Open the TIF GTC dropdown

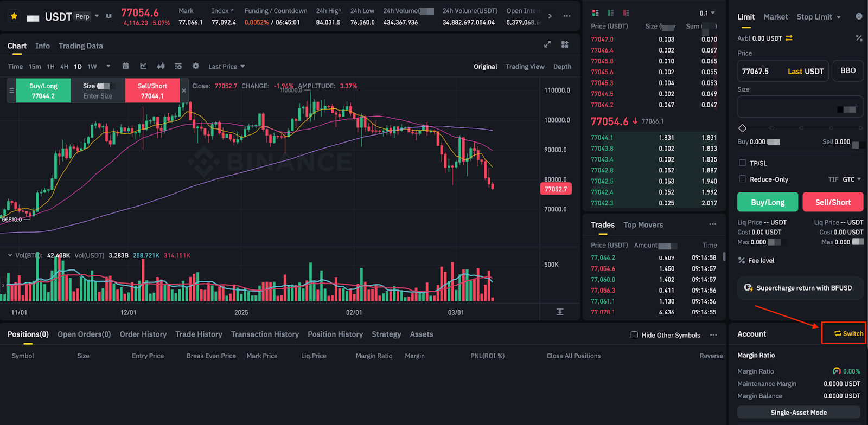[x=852, y=179]
